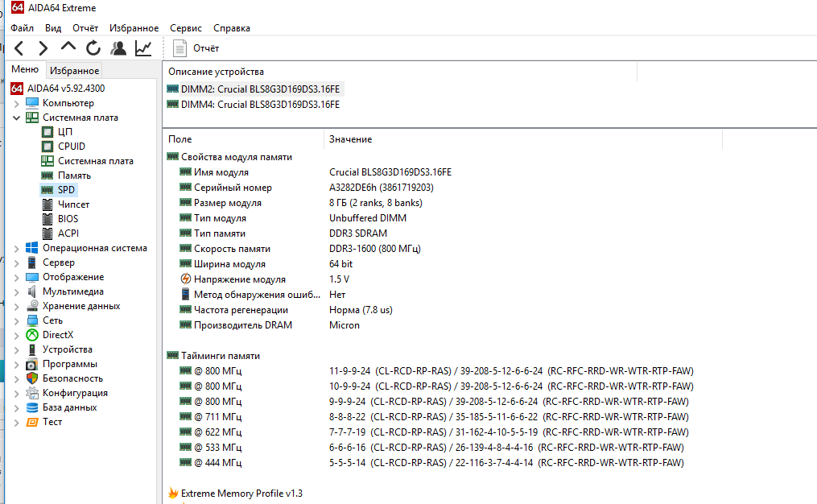Click the Отчёт report button
Screen dimensions: 817x504
coord(196,48)
